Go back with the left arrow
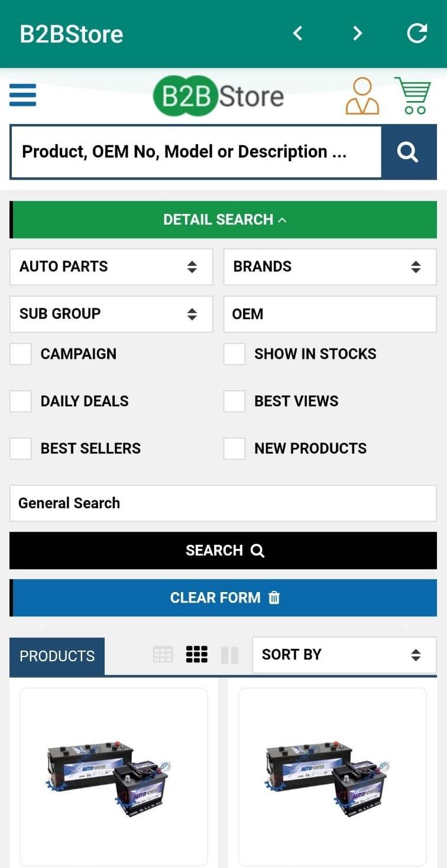The image size is (447, 868). point(298,34)
